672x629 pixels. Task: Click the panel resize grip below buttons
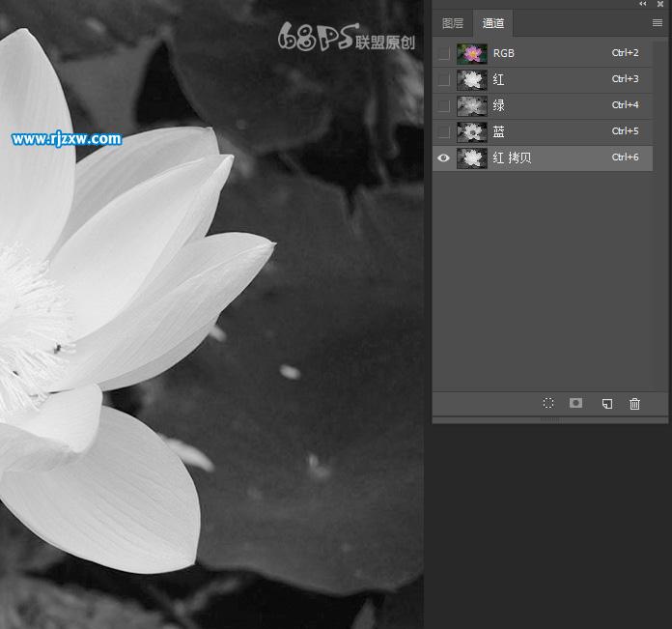coord(549,420)
